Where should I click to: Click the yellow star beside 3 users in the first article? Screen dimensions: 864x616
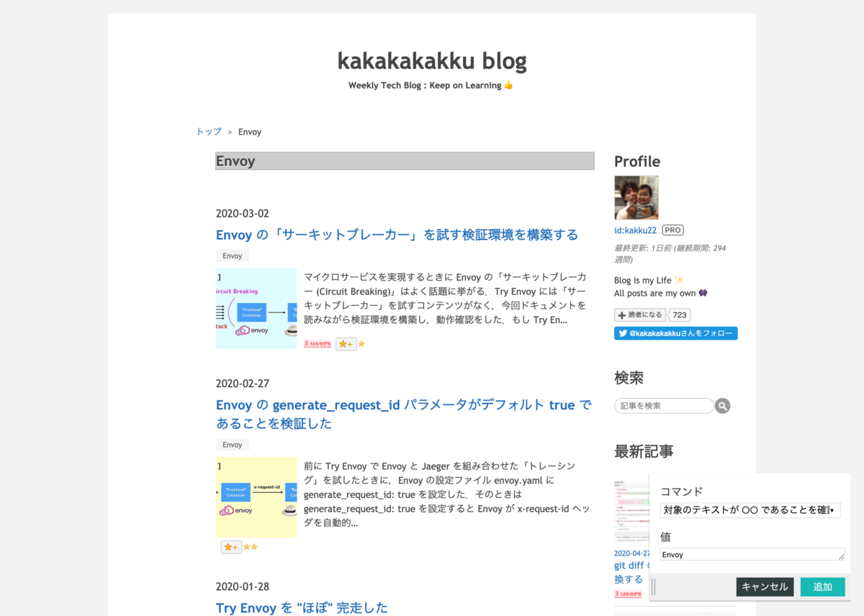coord(361,344)
